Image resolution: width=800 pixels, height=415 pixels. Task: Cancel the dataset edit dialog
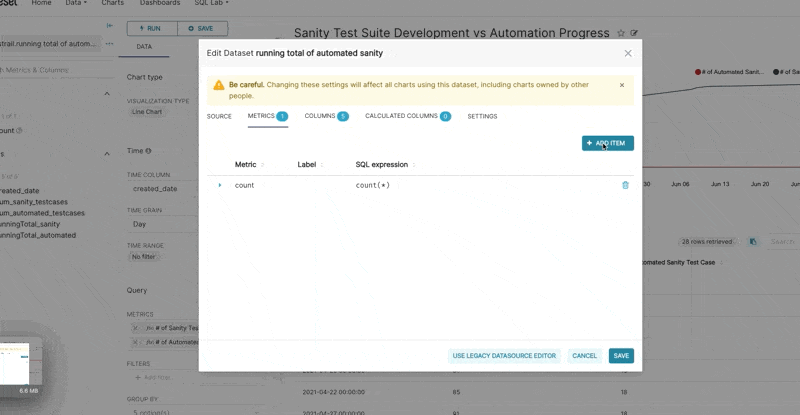[x=584, y=356]
